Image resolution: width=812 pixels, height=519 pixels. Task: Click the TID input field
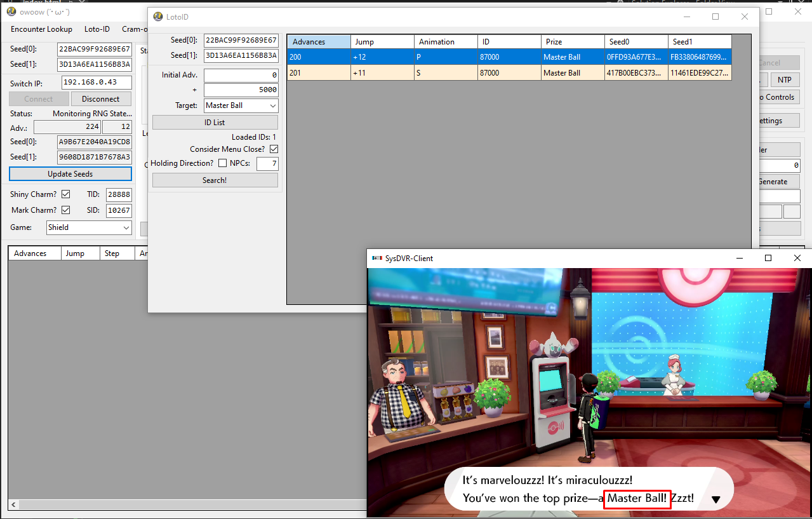[x=119, y=194]
